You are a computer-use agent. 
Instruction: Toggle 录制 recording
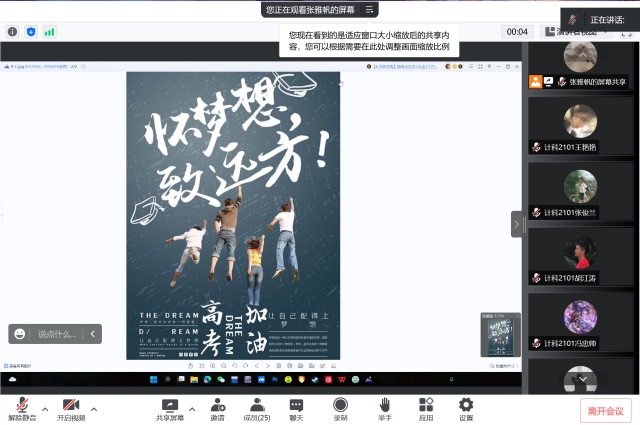[340, 409]
